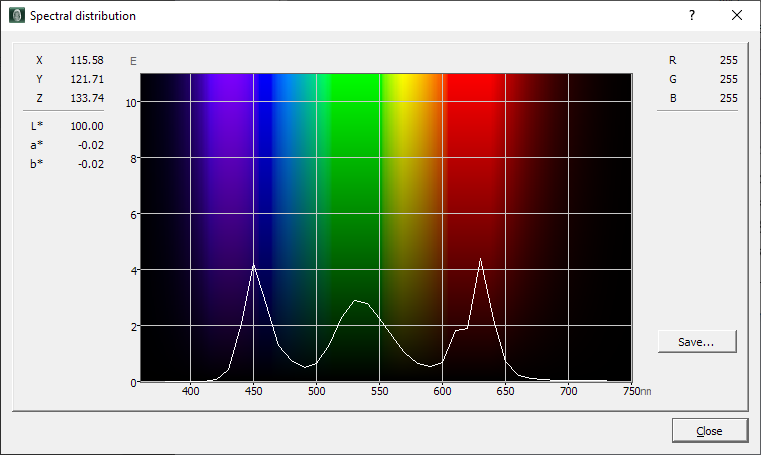This screenshot has width=761, height=455.
Task: Click the L* value 100.00
Action: point(87,126)
